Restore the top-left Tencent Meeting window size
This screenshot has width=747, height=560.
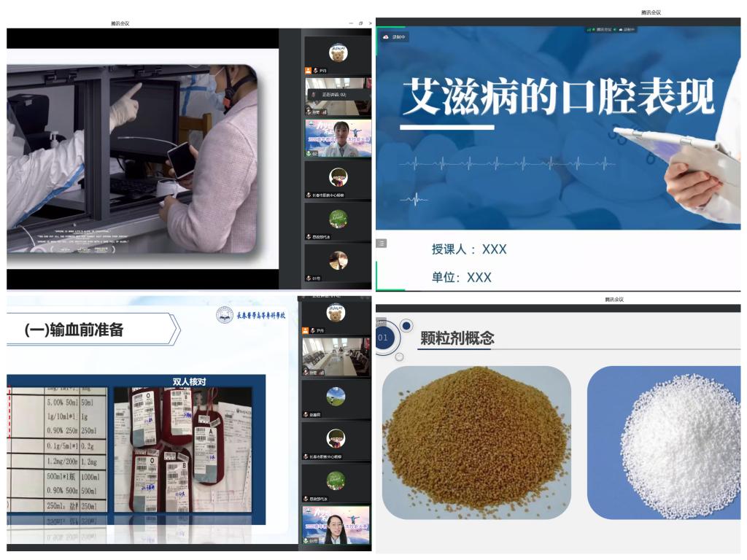360,23
